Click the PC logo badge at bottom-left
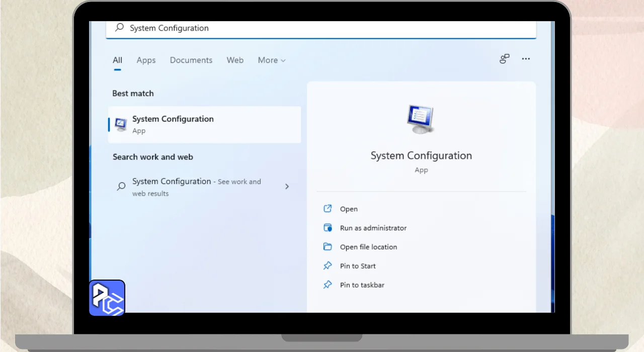The width and height of the screenshot is (644, 352). [x=107, y=298]
